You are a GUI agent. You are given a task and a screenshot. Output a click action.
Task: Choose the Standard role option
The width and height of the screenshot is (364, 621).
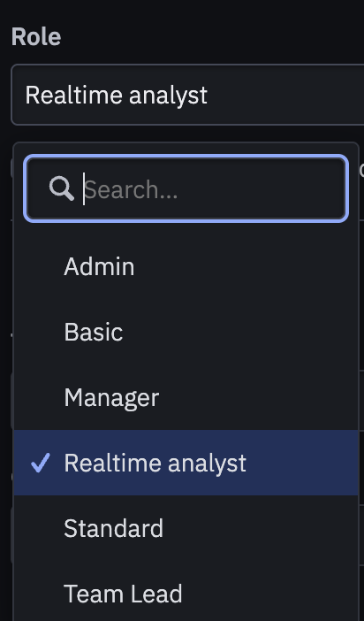coord(186,528)
